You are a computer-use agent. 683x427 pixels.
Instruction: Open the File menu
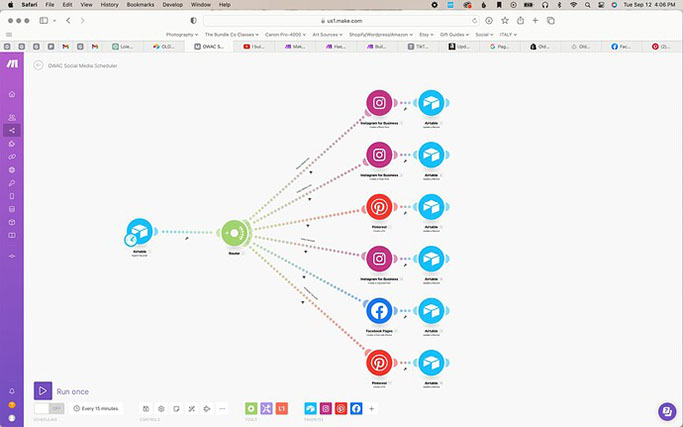pyautogui.click(x=50, y=5)
